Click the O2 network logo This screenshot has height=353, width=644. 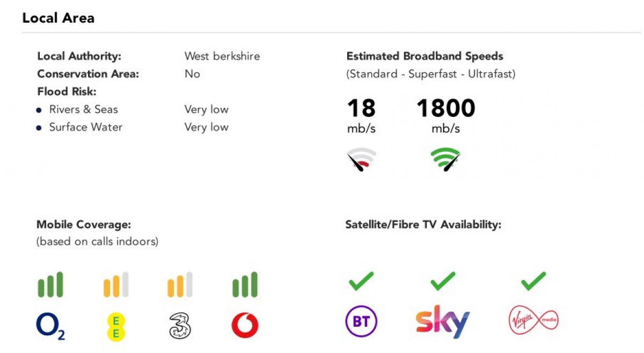point(50,326)
